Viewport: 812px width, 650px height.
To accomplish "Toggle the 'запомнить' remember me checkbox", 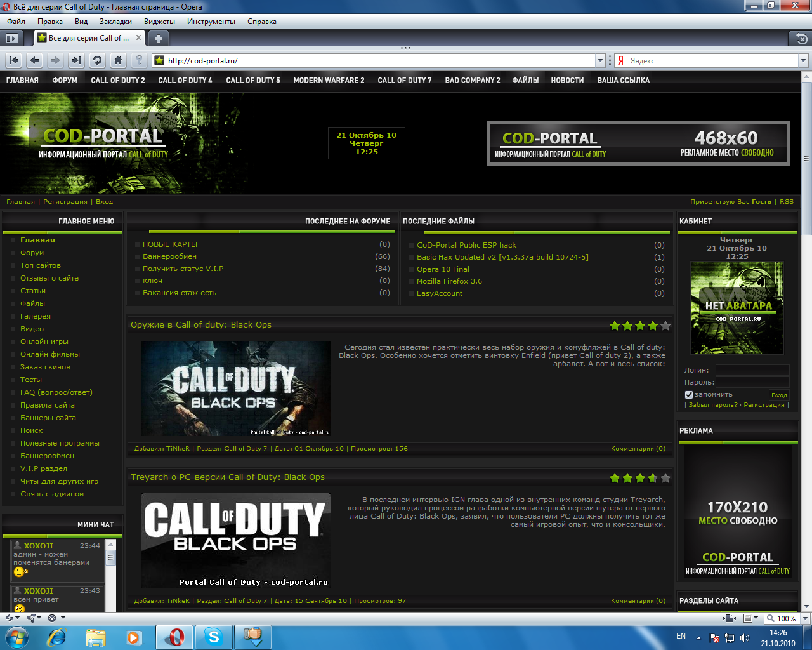I will pyautogui.click(x=688, y=395).
